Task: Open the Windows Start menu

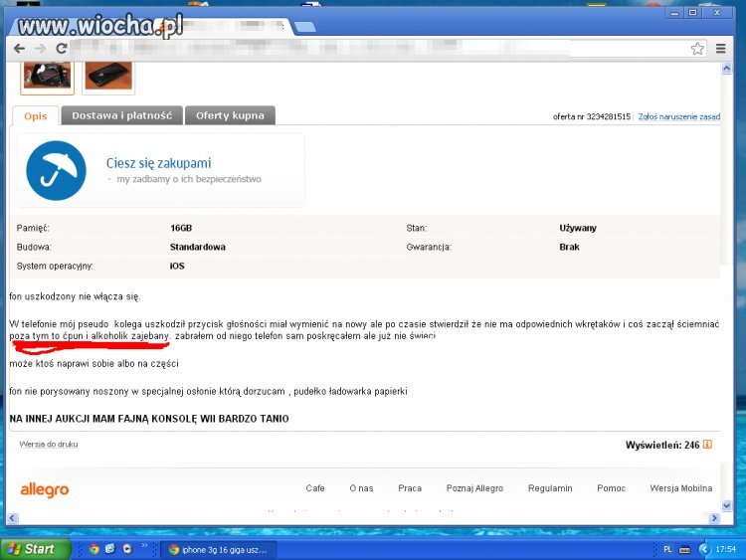Action: point(35,549)
